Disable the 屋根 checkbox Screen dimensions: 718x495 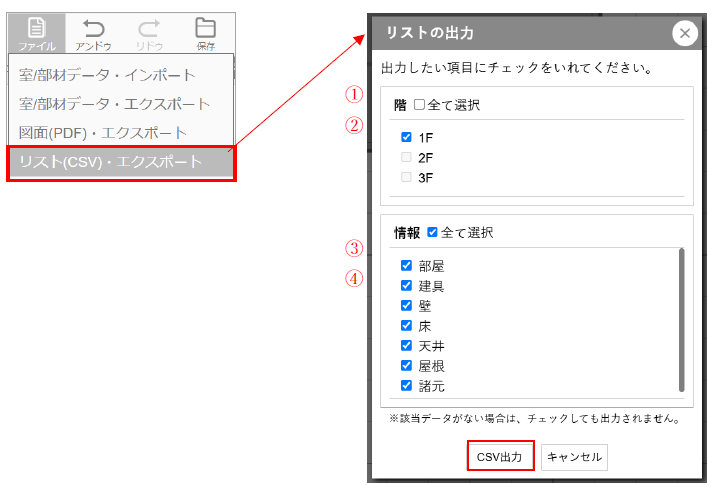406,365
